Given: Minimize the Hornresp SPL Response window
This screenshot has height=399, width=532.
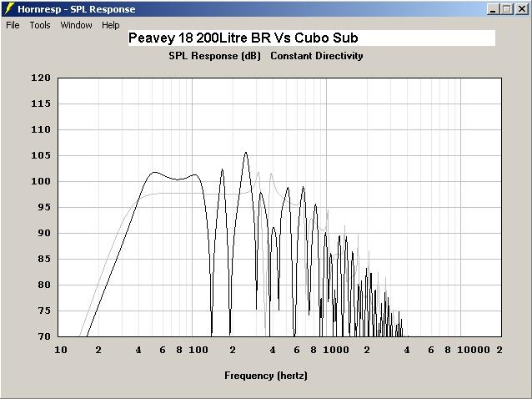Looking at the screenshot, I should (x=493, y=9).
